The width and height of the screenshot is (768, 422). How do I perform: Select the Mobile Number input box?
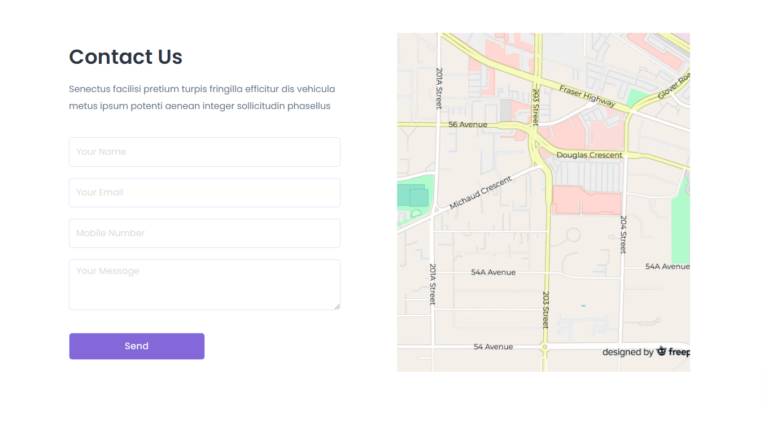pyautogui.click(x=204, y=233)
